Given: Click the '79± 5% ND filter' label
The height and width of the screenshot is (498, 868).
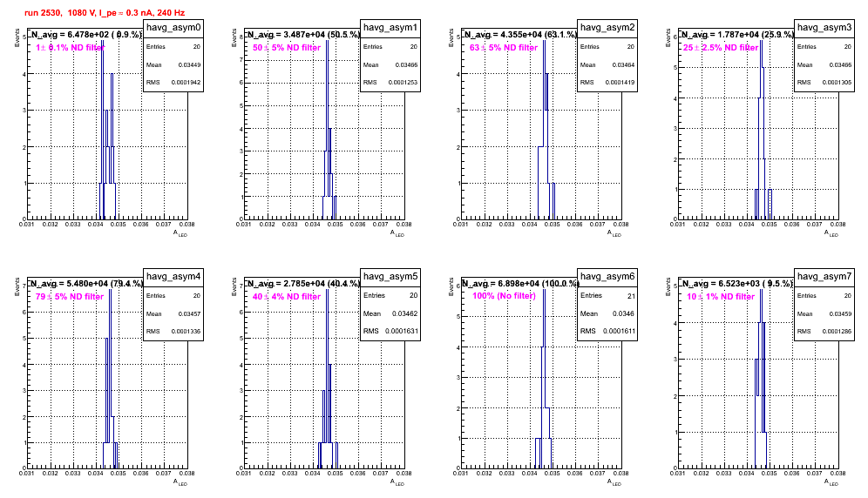Looking at the screenshot, I should coord(70,297).
